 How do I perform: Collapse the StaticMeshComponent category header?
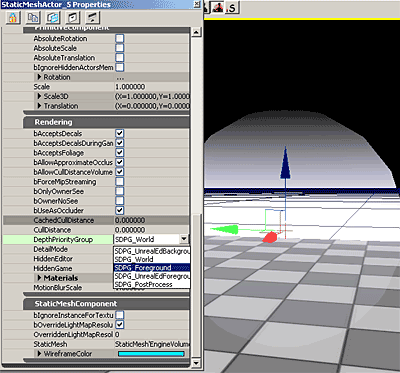(106, 304)
